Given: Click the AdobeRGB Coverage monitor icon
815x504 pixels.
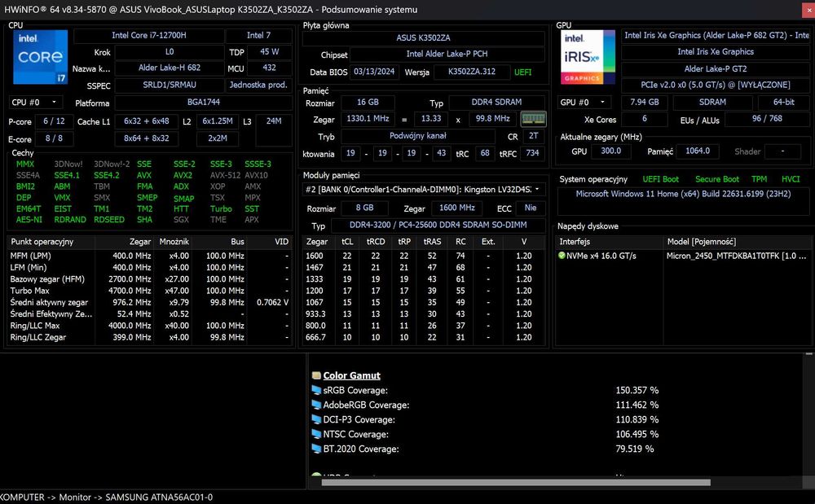Looking at the screenshot, I should (x=316, y=405).
